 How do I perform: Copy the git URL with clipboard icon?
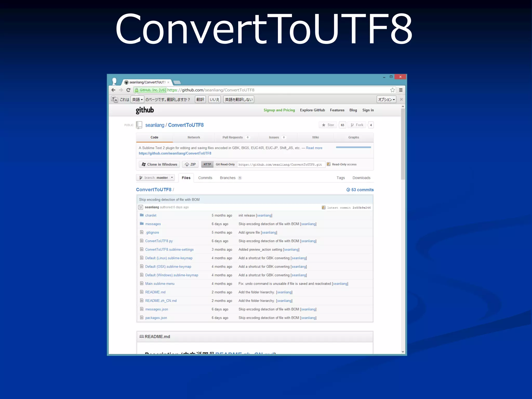tap(328, 164)
